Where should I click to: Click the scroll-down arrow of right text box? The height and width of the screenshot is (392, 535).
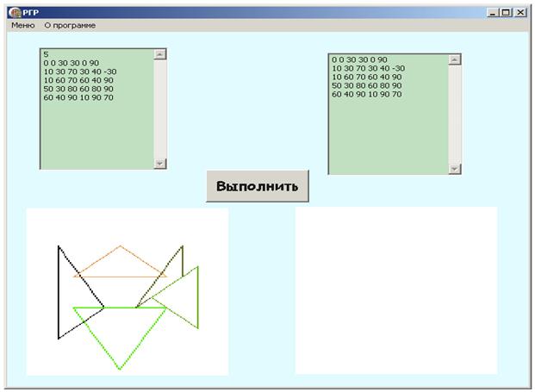(454, 169)
